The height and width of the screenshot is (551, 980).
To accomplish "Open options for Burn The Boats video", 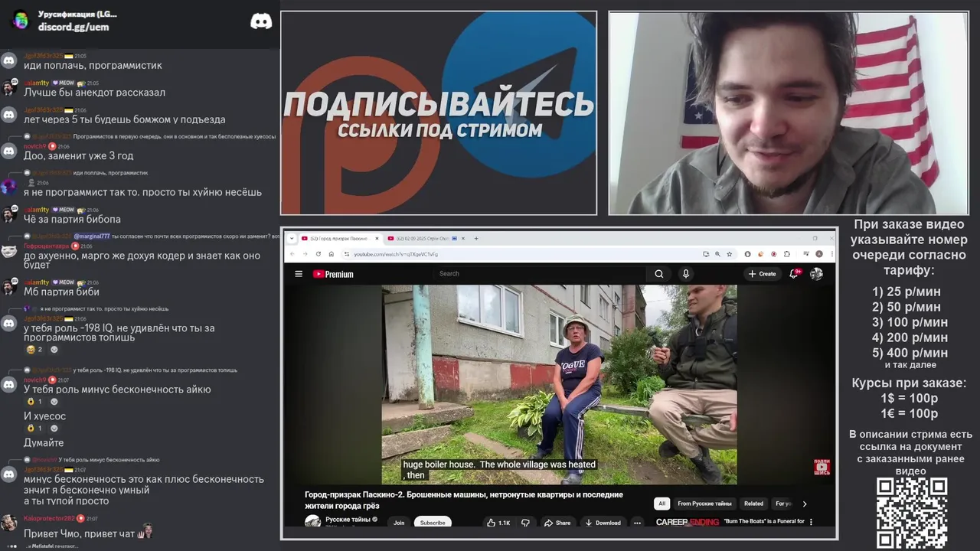I will [811, 522].
